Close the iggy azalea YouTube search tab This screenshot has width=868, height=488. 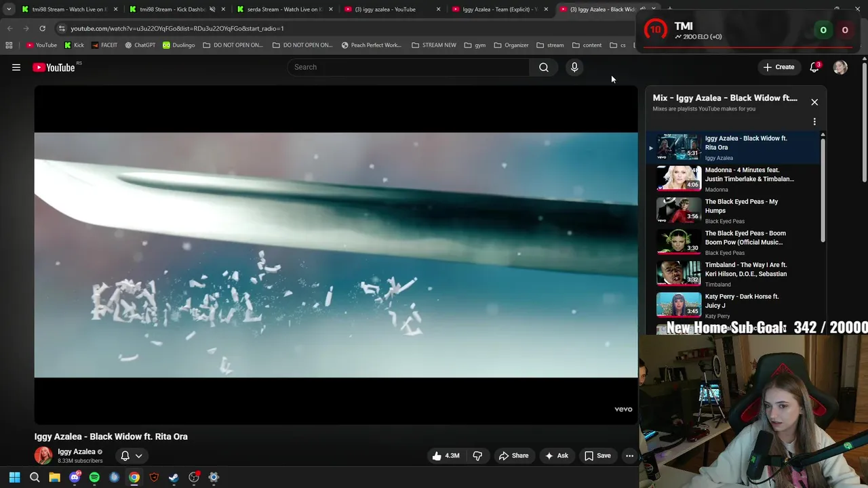438,9
